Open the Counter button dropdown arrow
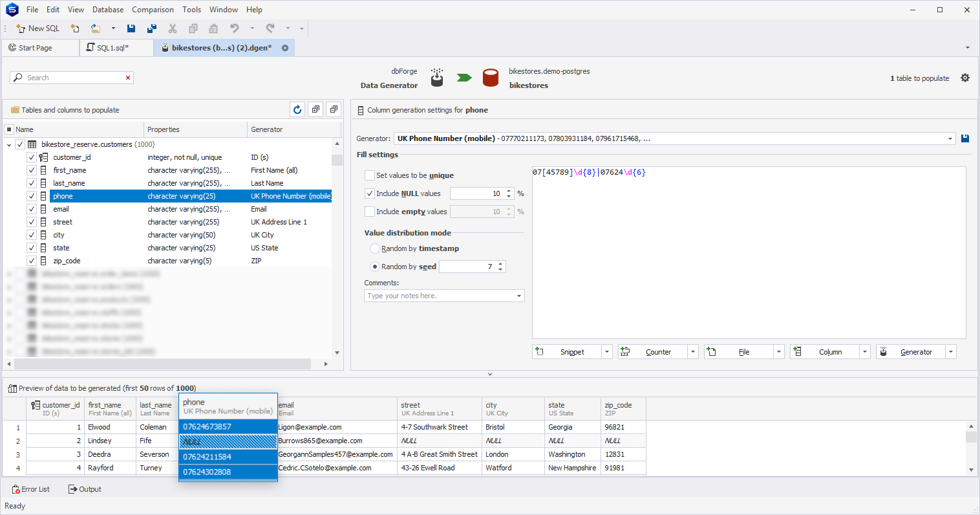The width and height of the screenshot is (980, 515). point(693,352)
